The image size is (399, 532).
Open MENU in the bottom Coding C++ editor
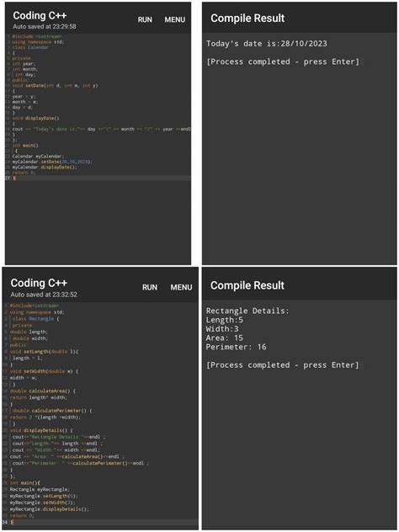[181, 287]
